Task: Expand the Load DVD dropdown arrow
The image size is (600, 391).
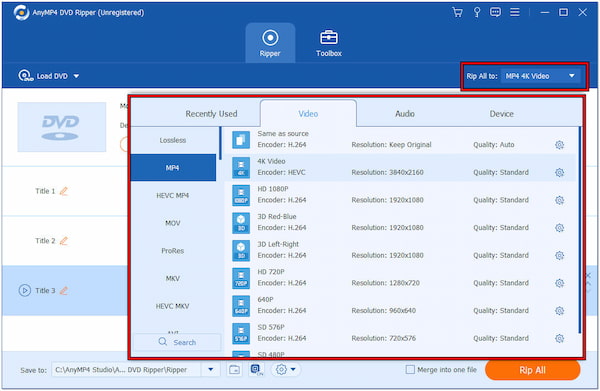Action: [x=76, y=76]
